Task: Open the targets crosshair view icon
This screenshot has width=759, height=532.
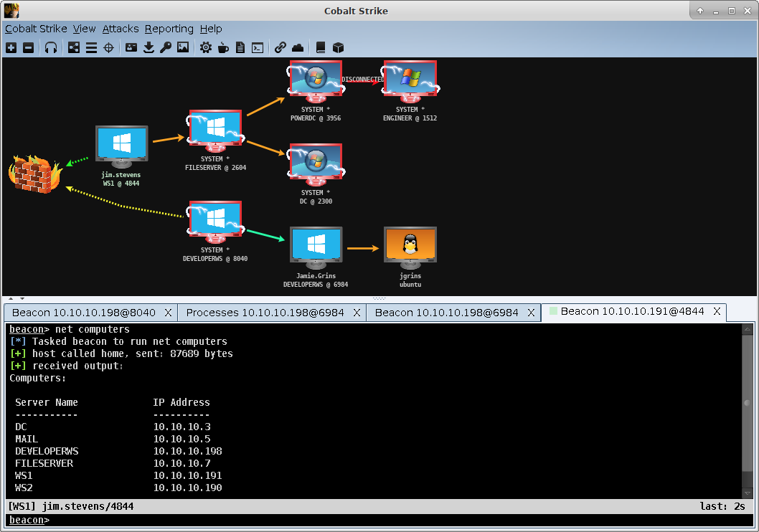Action: click(109, 48)
